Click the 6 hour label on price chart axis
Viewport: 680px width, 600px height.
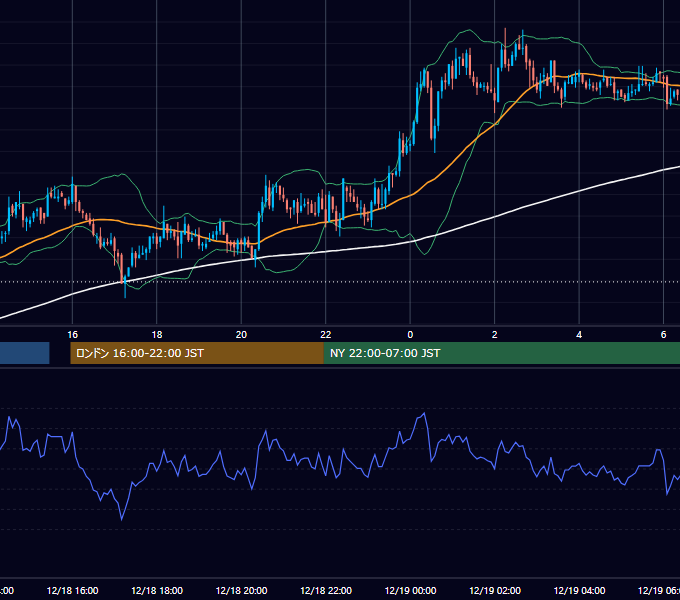(663, 335)
